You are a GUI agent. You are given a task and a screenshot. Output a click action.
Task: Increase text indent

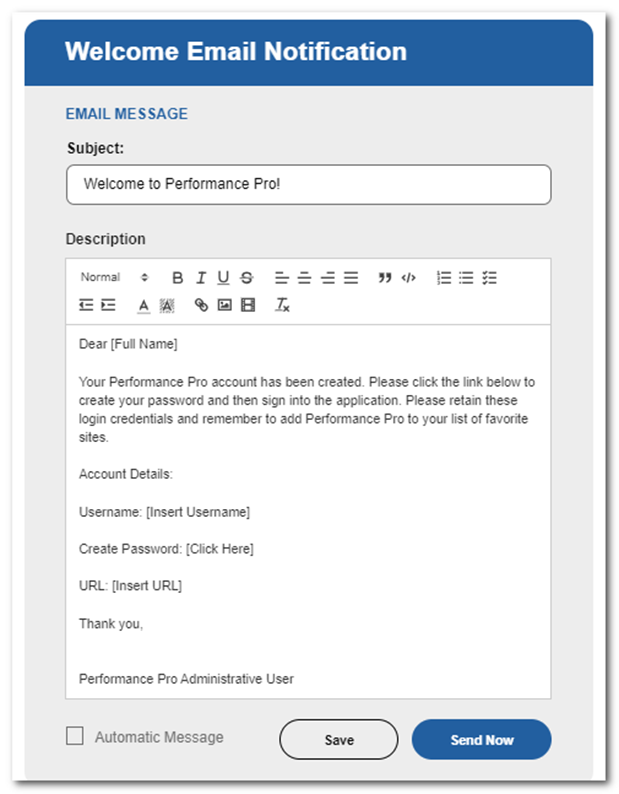[108, 305]
